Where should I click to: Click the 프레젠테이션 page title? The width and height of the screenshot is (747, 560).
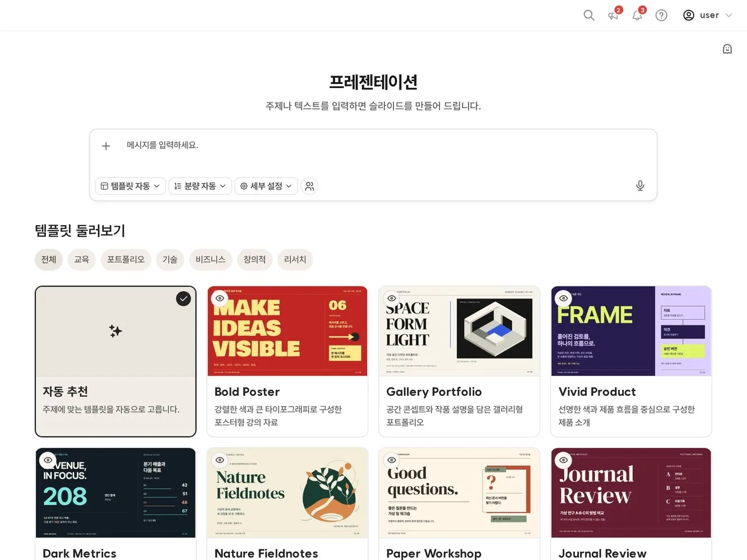click(373, 82)
